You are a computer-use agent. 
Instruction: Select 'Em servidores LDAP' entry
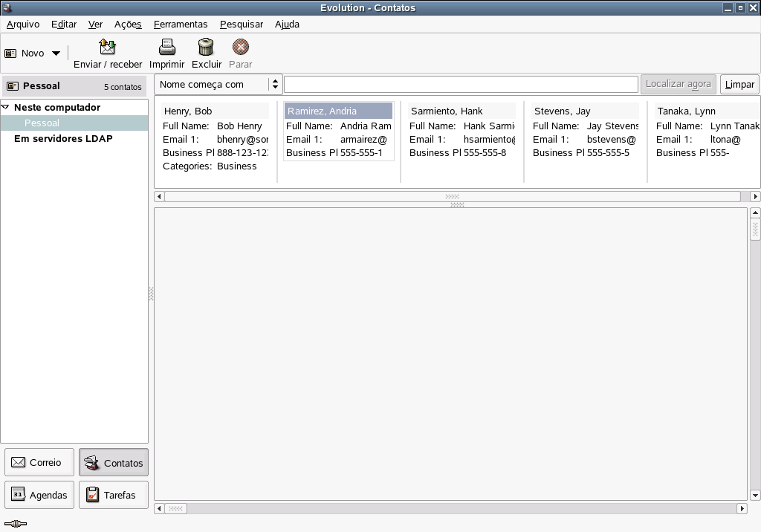63,139
